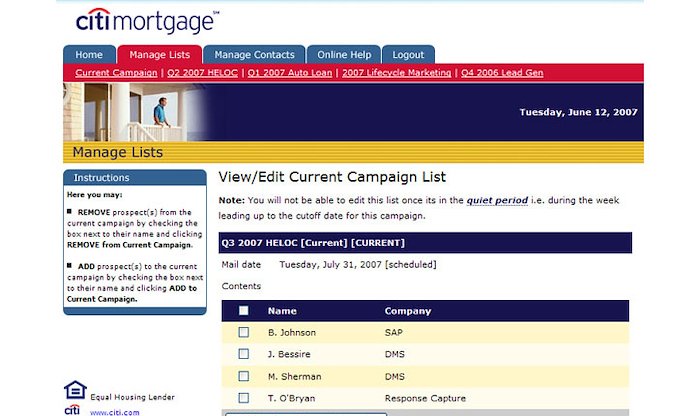Viewport: 700px width, 416px height.
Task: Click the Company column header
Action: pos(408,311)
